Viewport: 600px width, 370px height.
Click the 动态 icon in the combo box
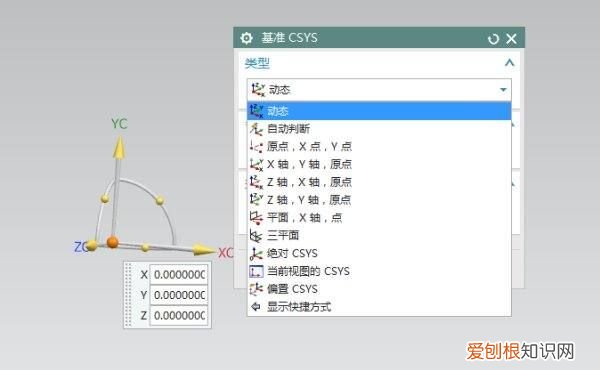(258, 90)
